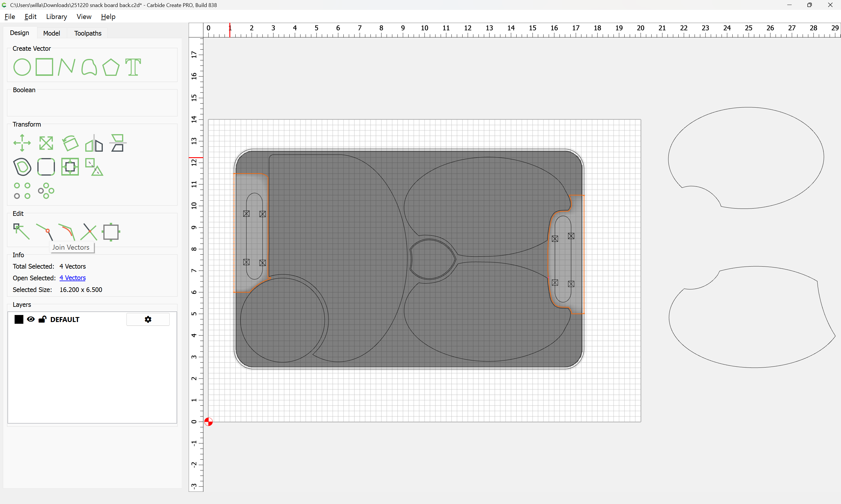Choose the Polyline drawing tool
This screenshot has width=841, height=504.
[x=66, y=67]
